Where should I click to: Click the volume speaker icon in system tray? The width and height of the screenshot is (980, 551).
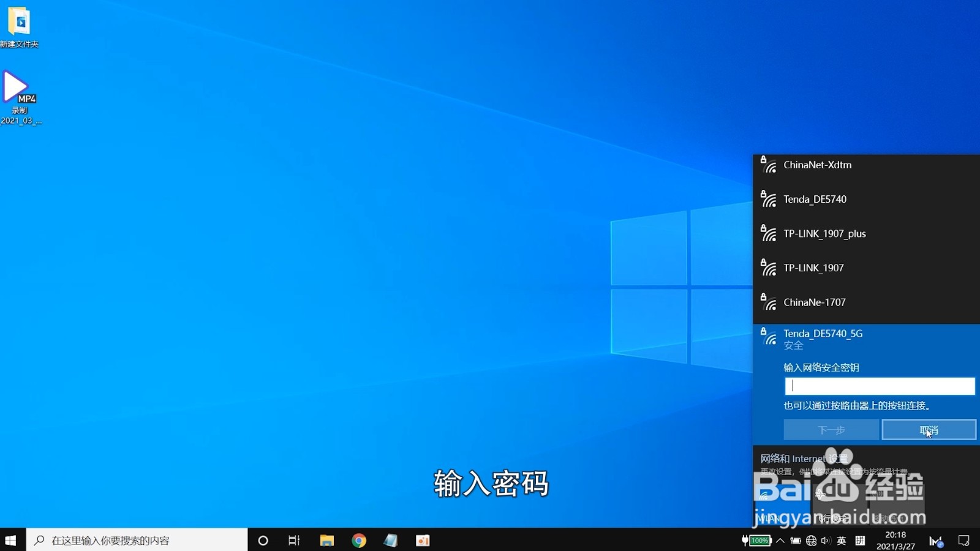click(827, 540)
